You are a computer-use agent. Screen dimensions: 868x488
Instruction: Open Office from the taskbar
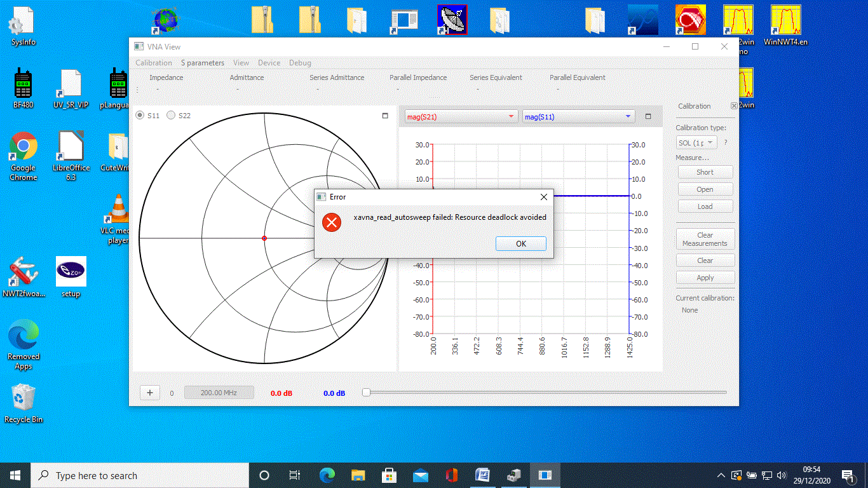(x=452, y=475)
